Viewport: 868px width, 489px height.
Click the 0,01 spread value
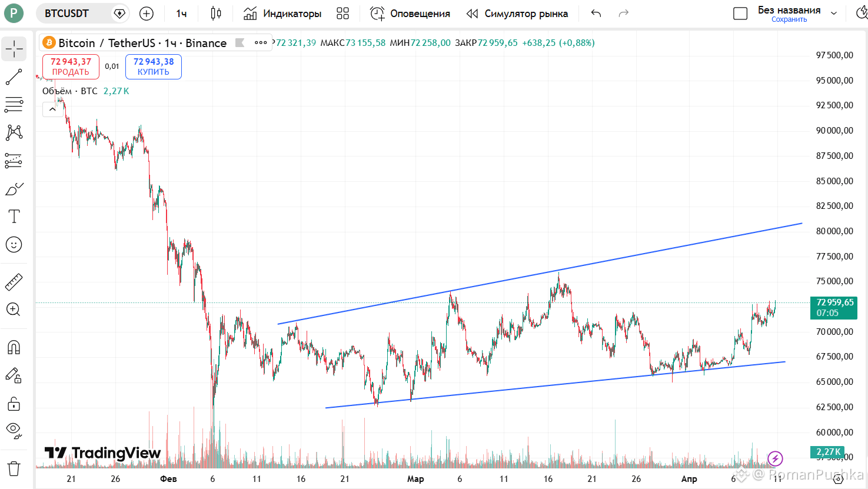pos(112,66)
